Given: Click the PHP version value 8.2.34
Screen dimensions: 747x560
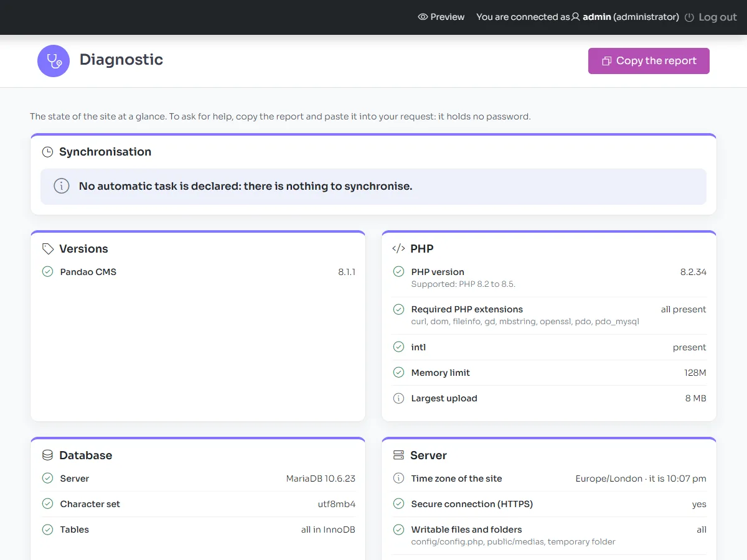Looking at the screenshot, I should click(693, 272).
